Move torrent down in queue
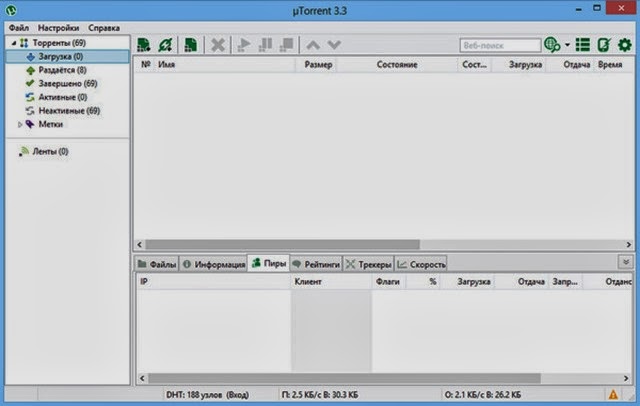This screenshot has height=406, width=640. [x=334, y=45]
